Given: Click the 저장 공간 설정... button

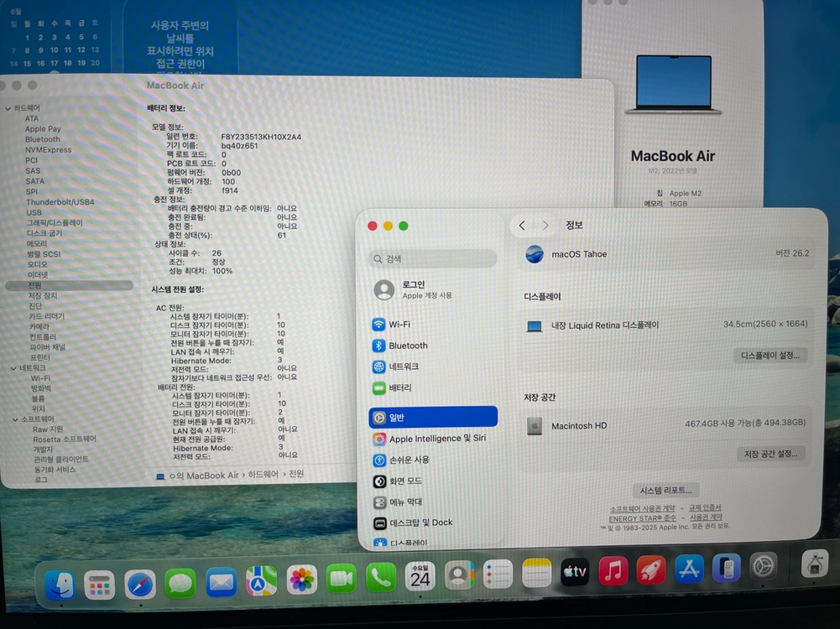Looking at the screenshot, I should pos(771,454).
